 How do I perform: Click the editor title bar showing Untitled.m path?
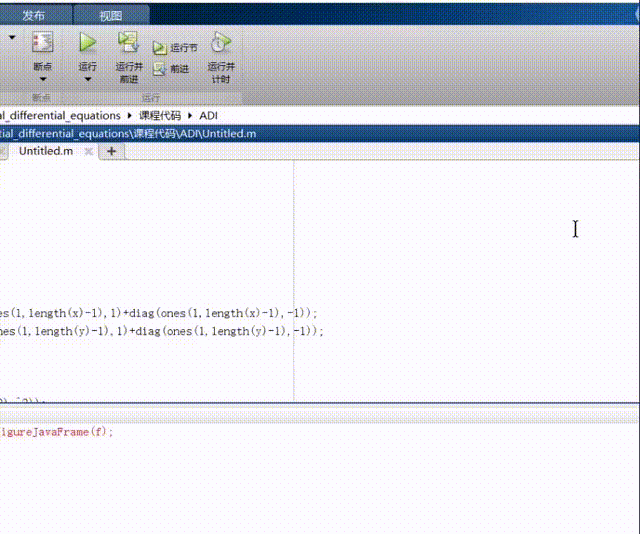point(320,134)
